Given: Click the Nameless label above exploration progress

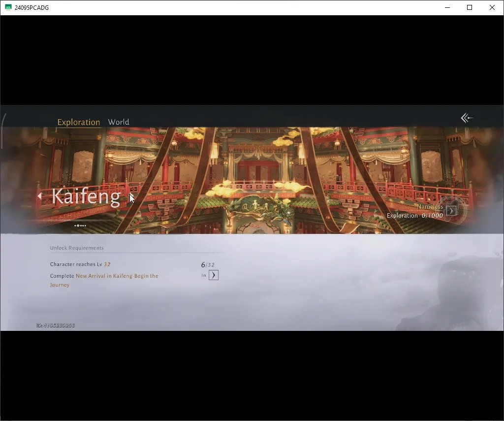Looking at the screenshot, I should (x=430, y=206).
